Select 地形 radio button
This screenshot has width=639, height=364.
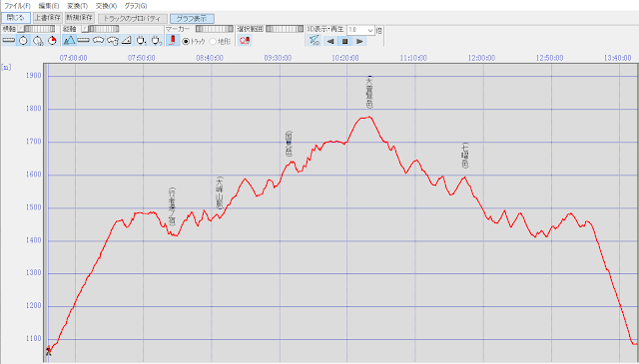click(213, 41)
